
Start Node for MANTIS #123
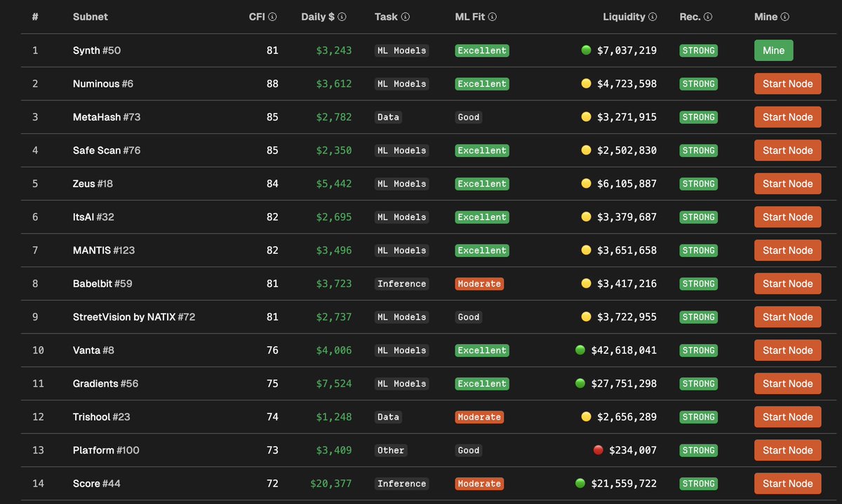point(787,250)
